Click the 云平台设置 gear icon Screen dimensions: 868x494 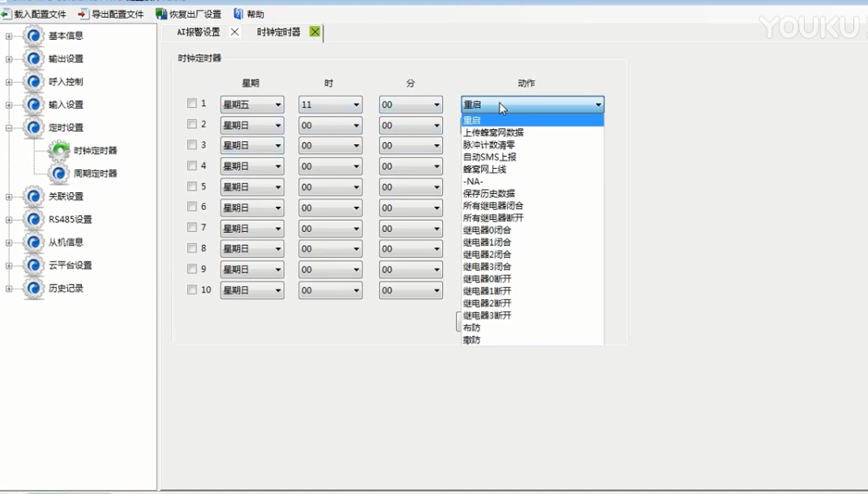click(33, 265)
